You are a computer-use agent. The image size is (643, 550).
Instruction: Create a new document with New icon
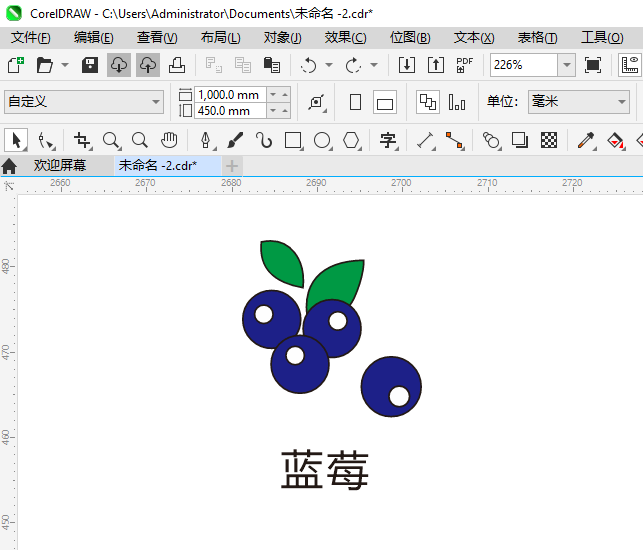16,65
